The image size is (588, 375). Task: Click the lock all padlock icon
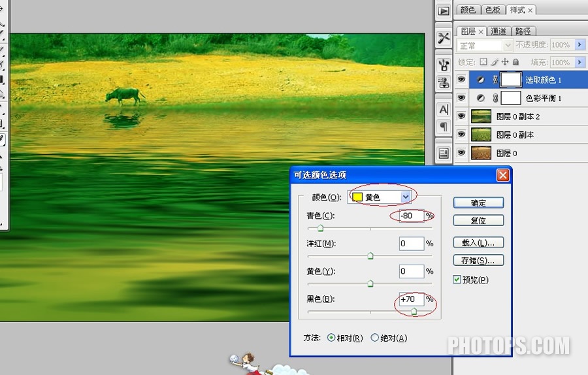tap(516, 62)
